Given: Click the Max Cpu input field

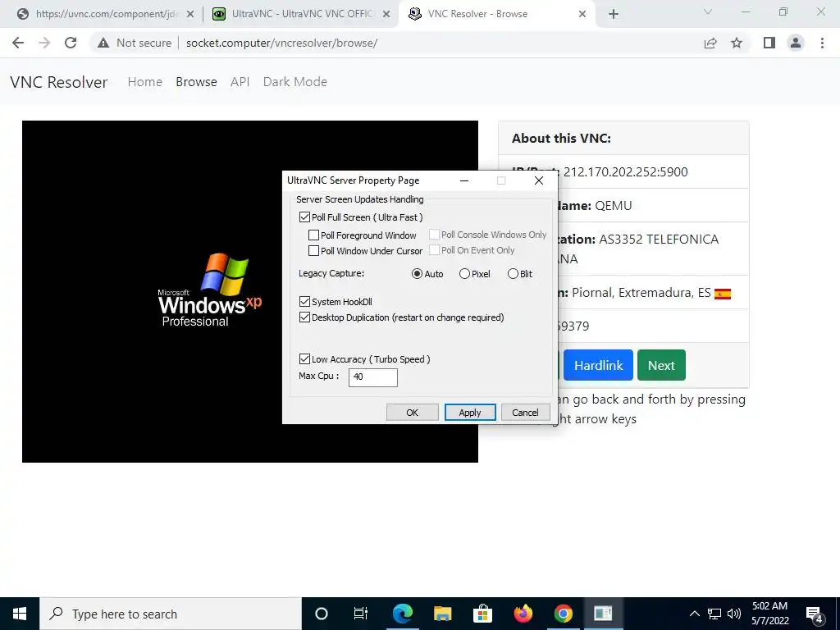Looking at the screenshot, I should point(373,377).
